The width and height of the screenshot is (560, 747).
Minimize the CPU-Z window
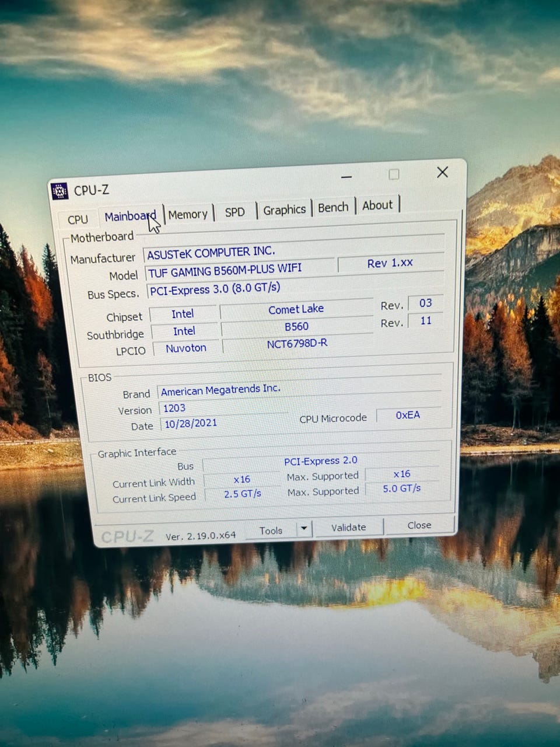click(x=346, y=176)
